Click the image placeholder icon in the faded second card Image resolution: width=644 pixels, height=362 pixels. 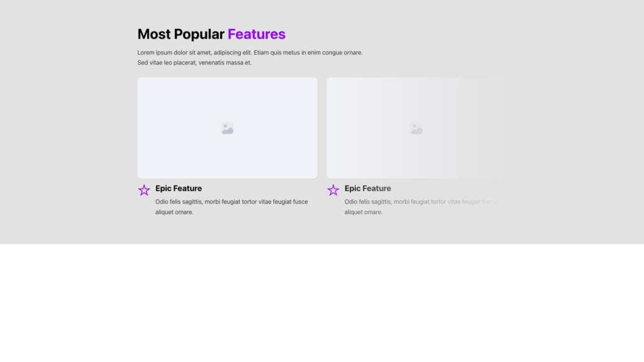click(x=416, y=128)
